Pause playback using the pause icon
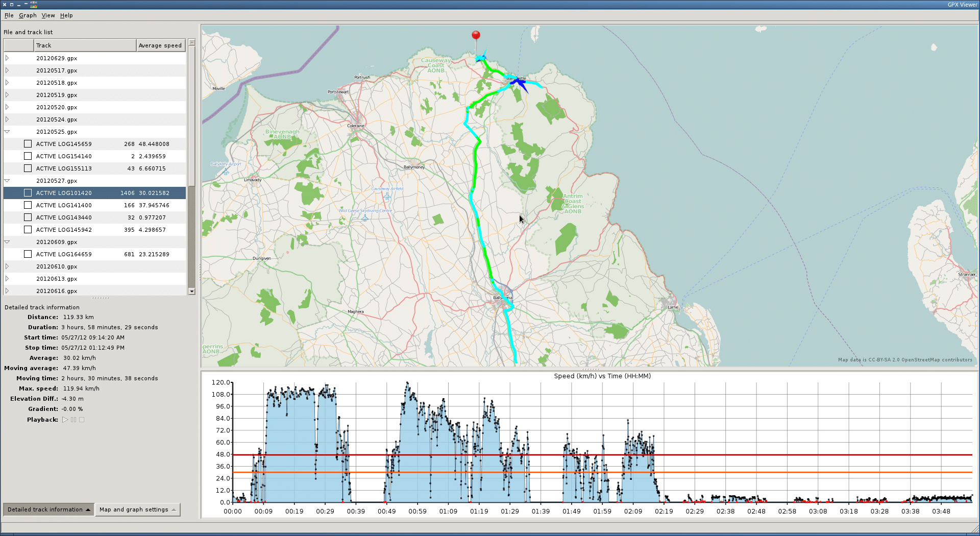Image resolution: width=980 pixels, height=536 pixels. (73, 420)
